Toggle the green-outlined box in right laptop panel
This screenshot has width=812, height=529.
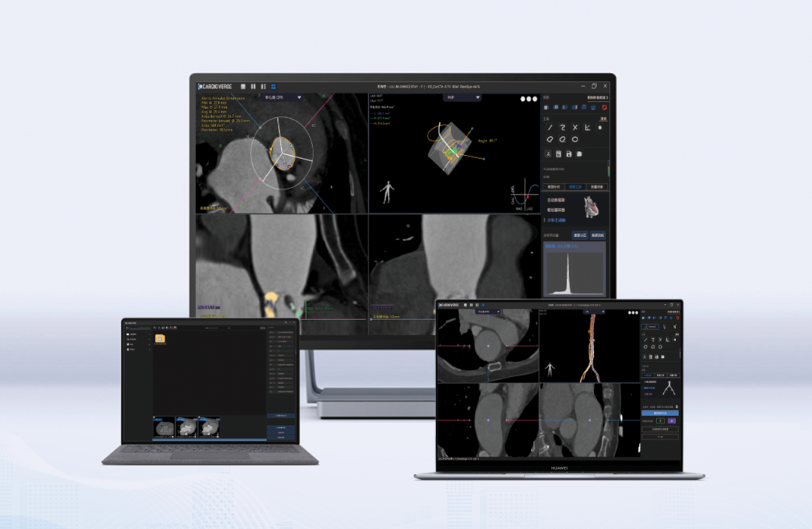click(661, 421)
